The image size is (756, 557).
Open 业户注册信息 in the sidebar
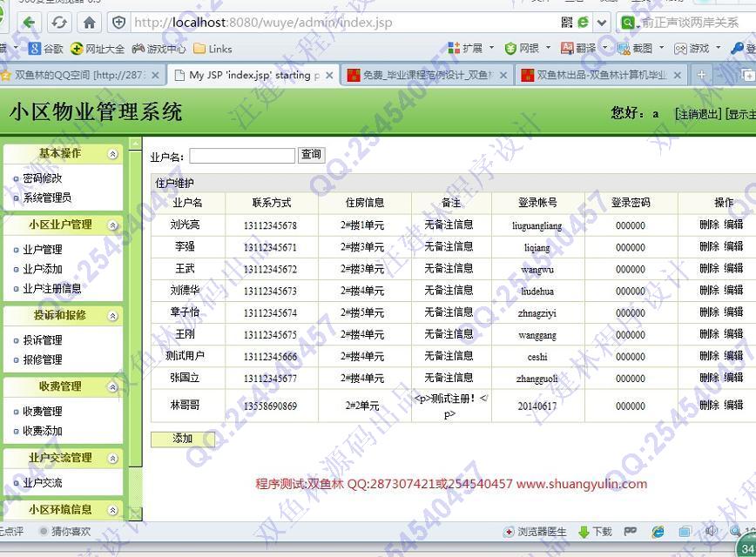click(52, 289)
